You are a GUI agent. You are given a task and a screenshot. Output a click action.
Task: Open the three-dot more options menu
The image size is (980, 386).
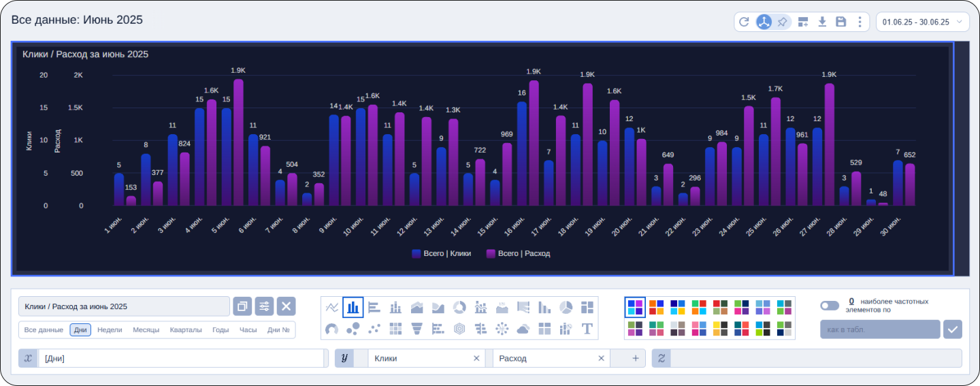[x=860, y=22]
